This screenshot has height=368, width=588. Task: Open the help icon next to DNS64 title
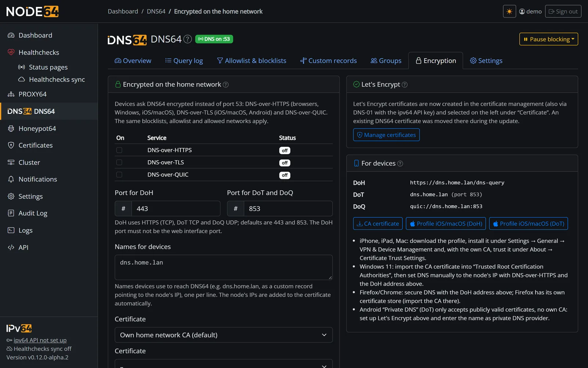[187, 39]
